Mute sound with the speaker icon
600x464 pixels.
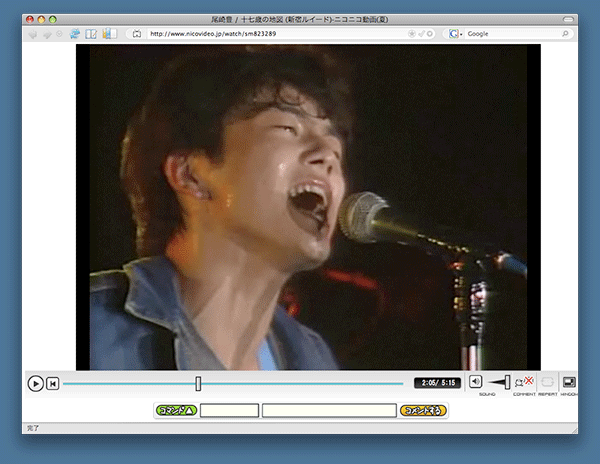click(x=476, y=381)
